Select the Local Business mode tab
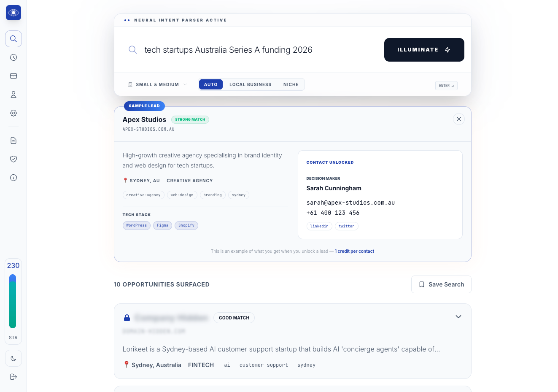The image size is (558, 392). (250, 84)
